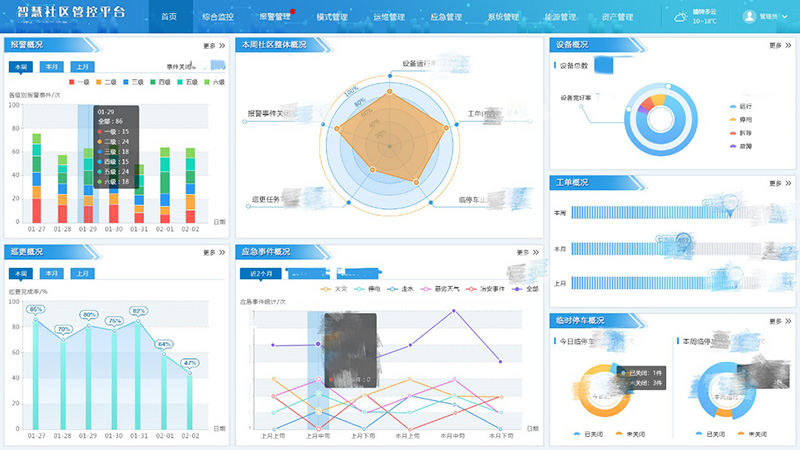Open the 运维管理 menu
Screen dimensions: 800x450
pyautogui.click(x=389, y=17)
